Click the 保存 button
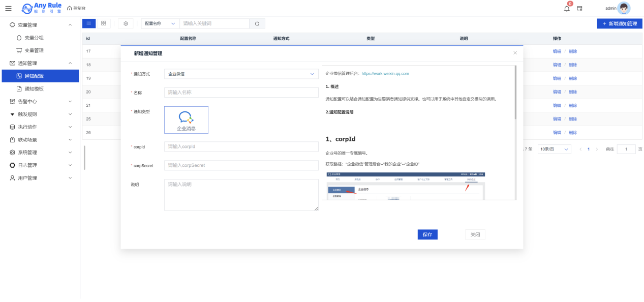The width and height of the screenshot is (644, 302). pyautogui.click(x=427, y=234)
